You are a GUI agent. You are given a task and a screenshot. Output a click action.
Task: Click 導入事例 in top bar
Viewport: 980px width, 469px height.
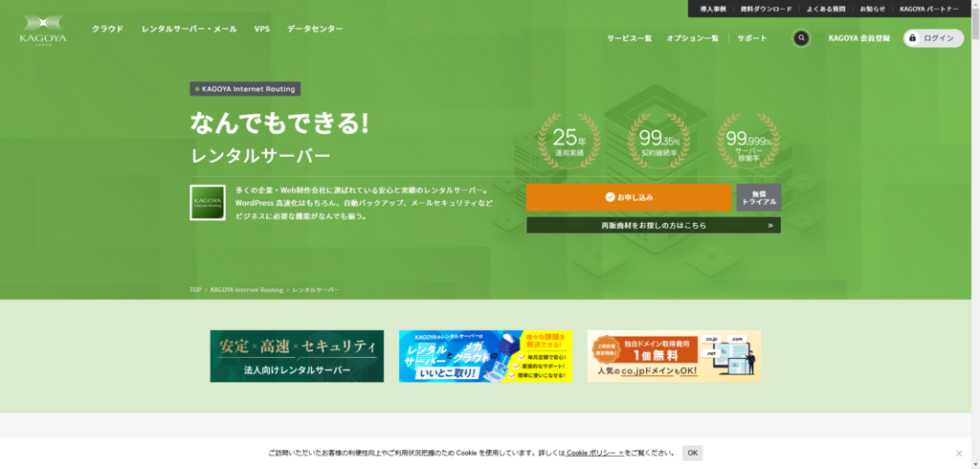tap(712, 9)
